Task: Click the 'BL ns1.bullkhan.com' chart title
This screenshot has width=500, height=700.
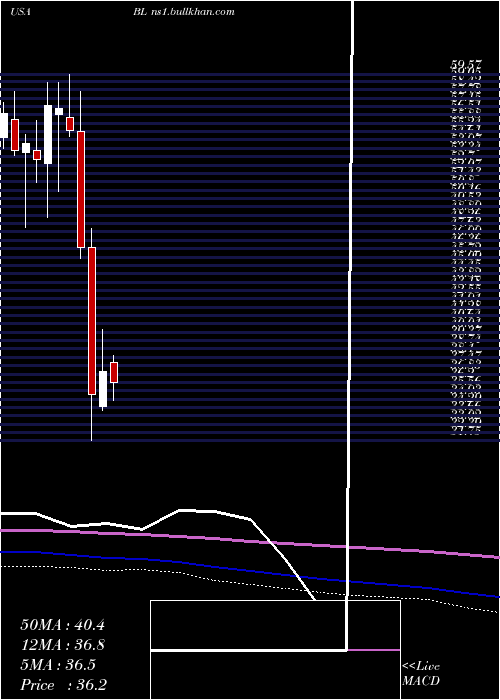Action: [x=183, y=12]
